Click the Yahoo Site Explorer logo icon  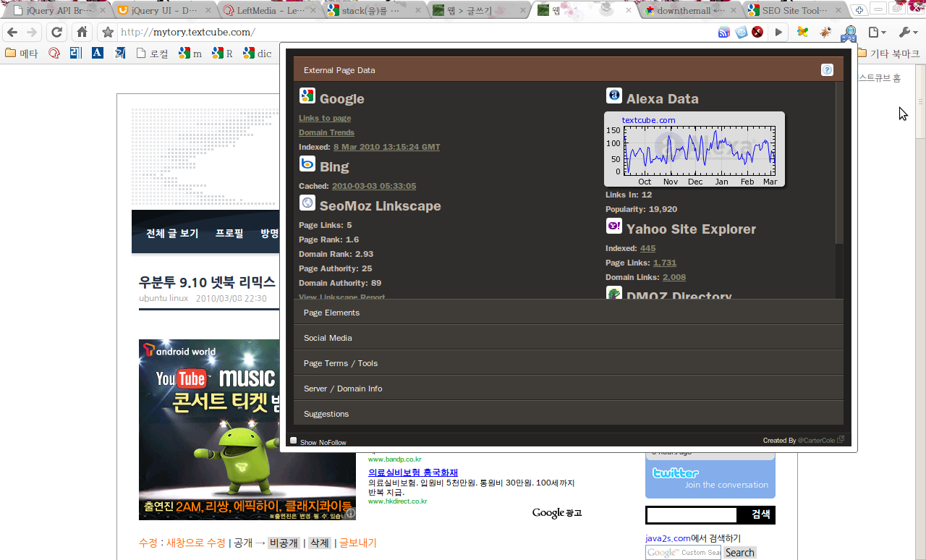tap(614, 226)
